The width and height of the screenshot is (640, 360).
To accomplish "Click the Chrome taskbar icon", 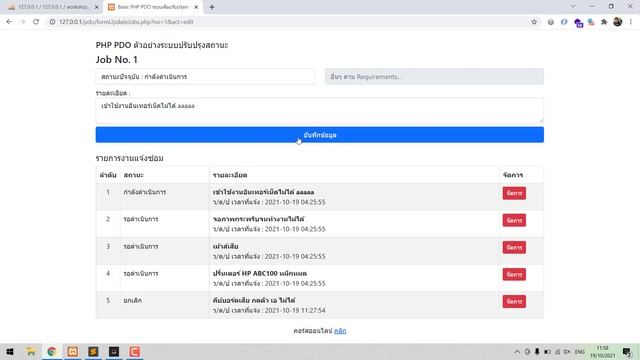I will 51,352.
